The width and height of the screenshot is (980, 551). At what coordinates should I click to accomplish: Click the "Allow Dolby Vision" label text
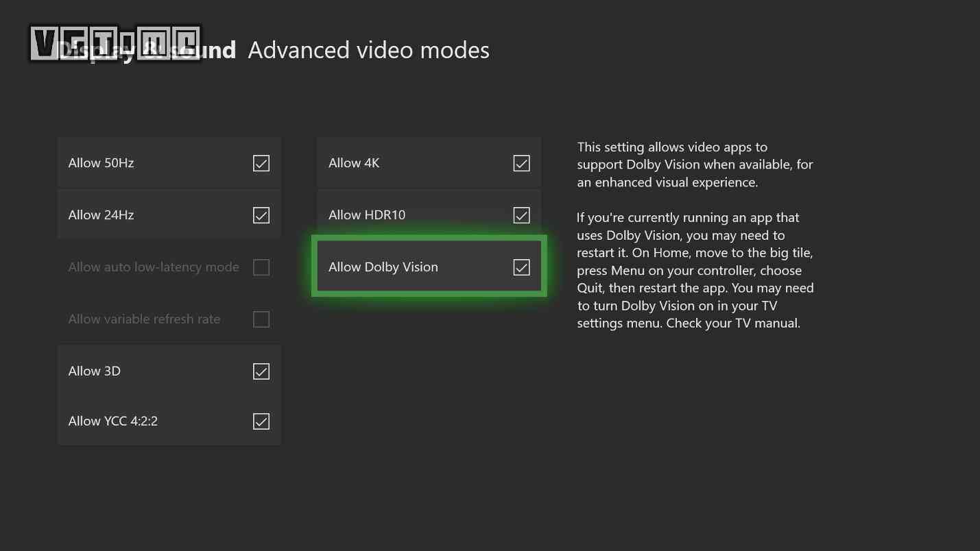383,267
